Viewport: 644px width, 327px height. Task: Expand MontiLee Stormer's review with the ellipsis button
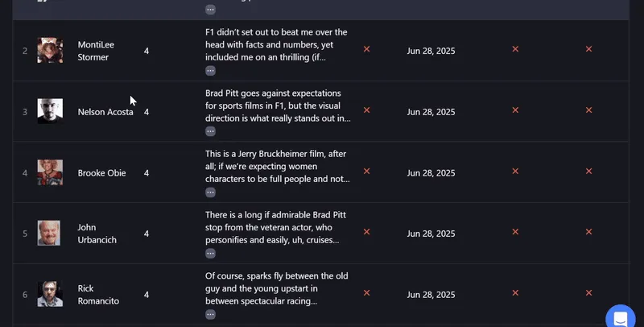(210, 71)
